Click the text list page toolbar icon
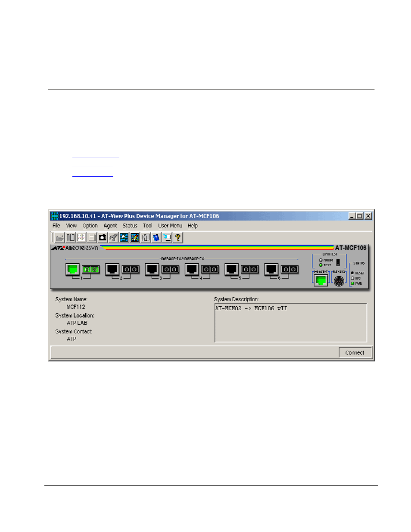Viewport: 411px width, 532px height. pyautogui.click(x=92, y=237)
